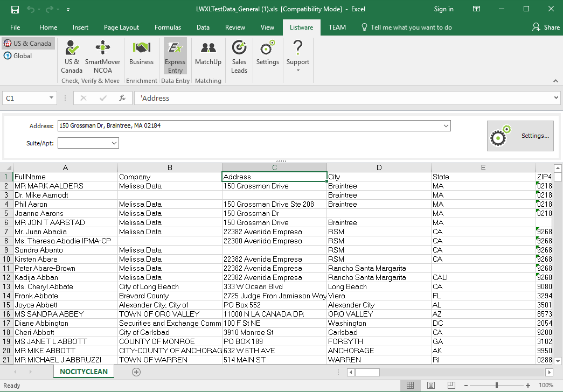Select the US & Canada mode

[28, 44]
